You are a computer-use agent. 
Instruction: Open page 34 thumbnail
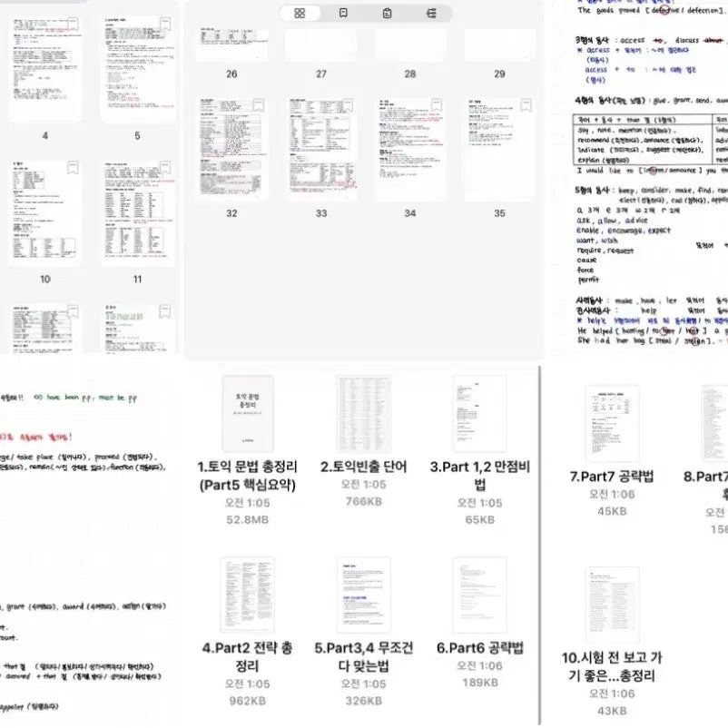(410, 149)
